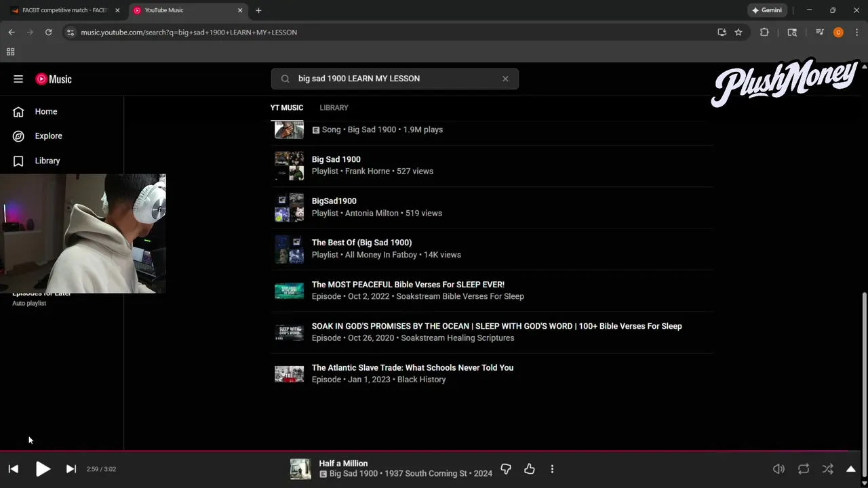The width and height of the screenshot is (868, 488).
Task: View site information icon in address bar
Action: [x=70, y=32]
